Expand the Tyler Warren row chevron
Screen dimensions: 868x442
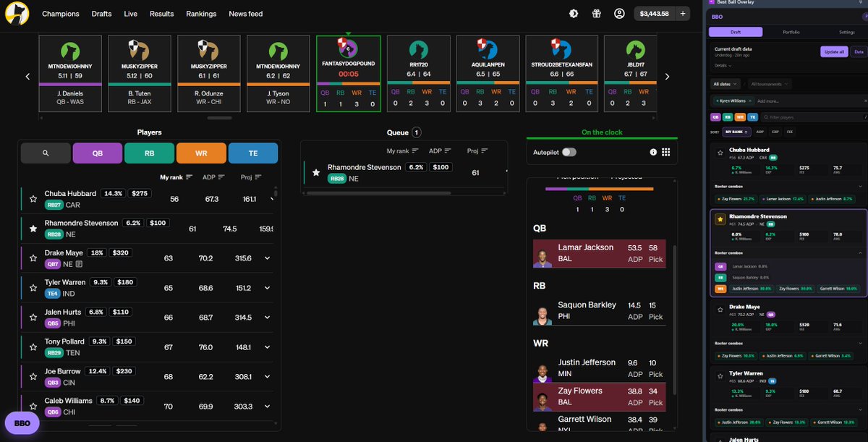pos(267,288)
